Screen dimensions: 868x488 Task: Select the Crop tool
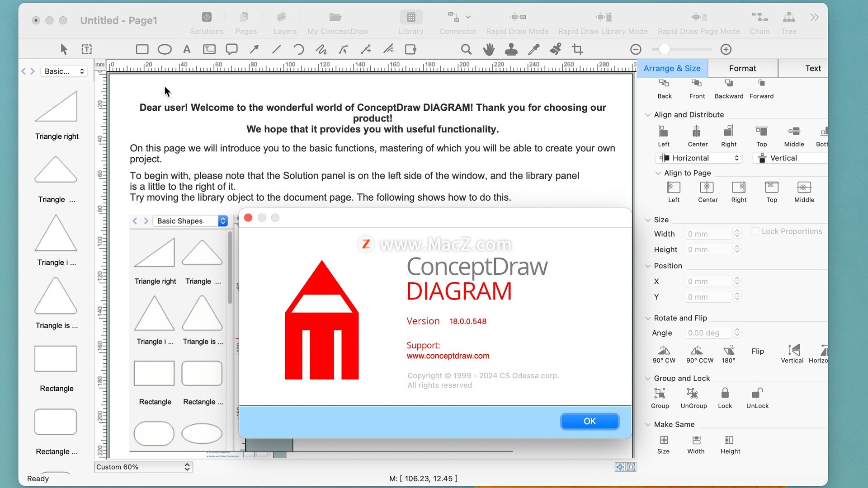click(577, 49)
